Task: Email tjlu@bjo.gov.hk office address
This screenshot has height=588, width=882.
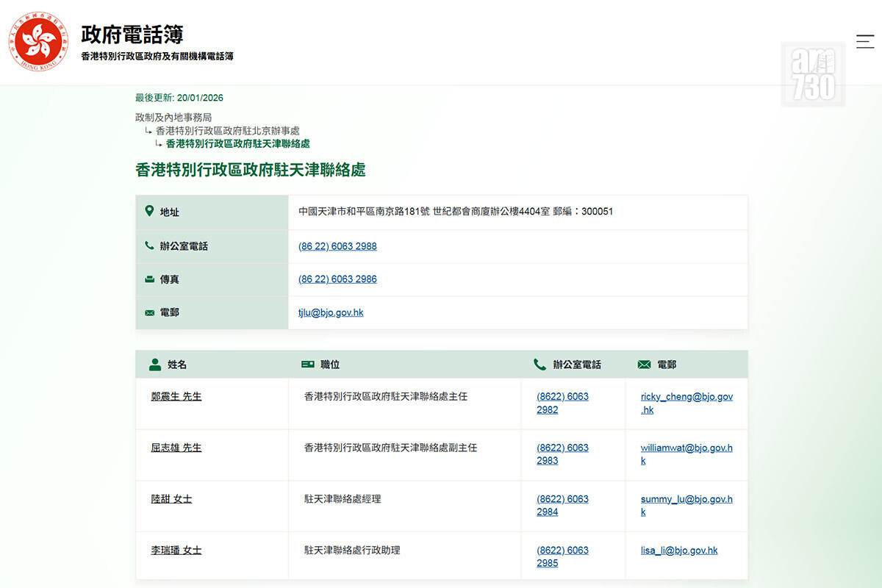Action: (x=331, y=312)
